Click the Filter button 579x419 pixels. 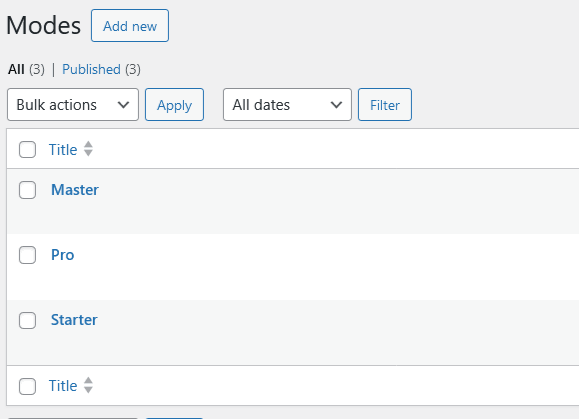385,104
